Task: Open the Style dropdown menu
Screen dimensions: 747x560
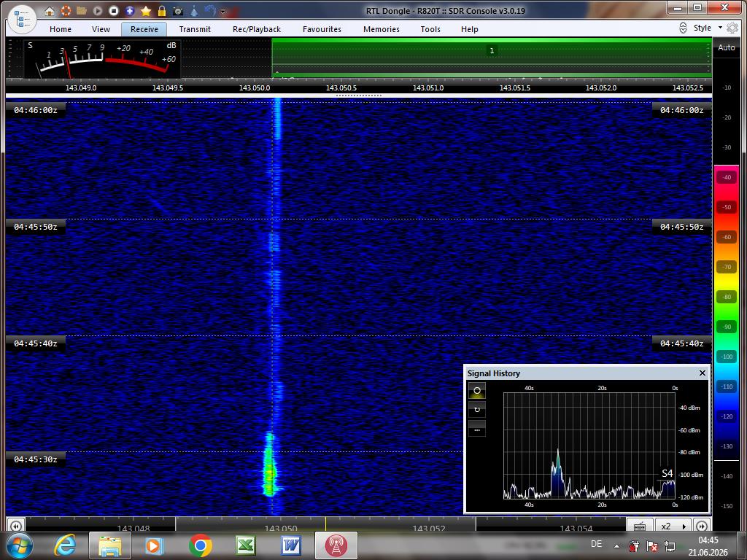Action: tap(708, 28)
